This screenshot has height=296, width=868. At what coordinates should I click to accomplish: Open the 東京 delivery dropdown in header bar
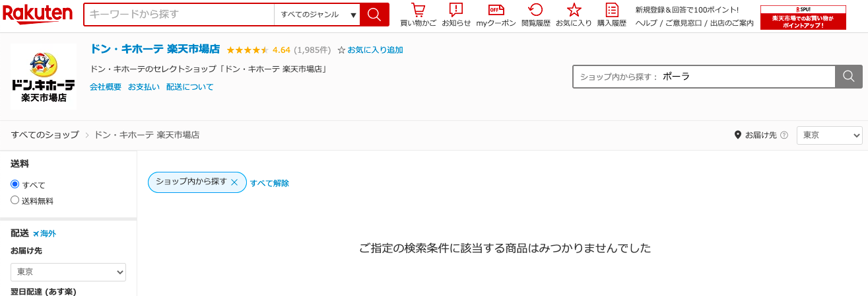pos(830,135)
